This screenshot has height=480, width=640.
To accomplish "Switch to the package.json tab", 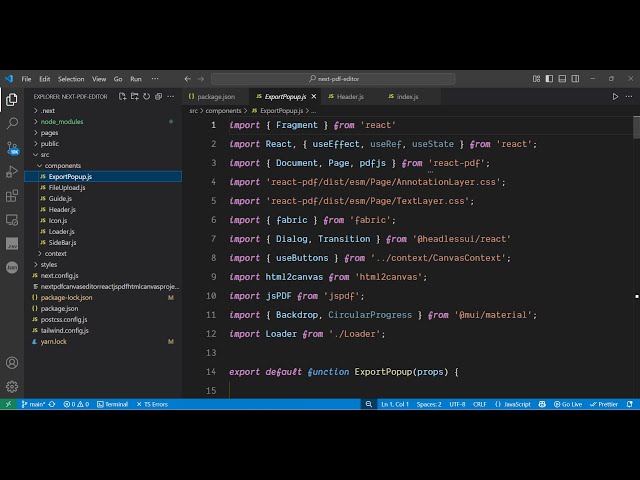I will point(215,97).
